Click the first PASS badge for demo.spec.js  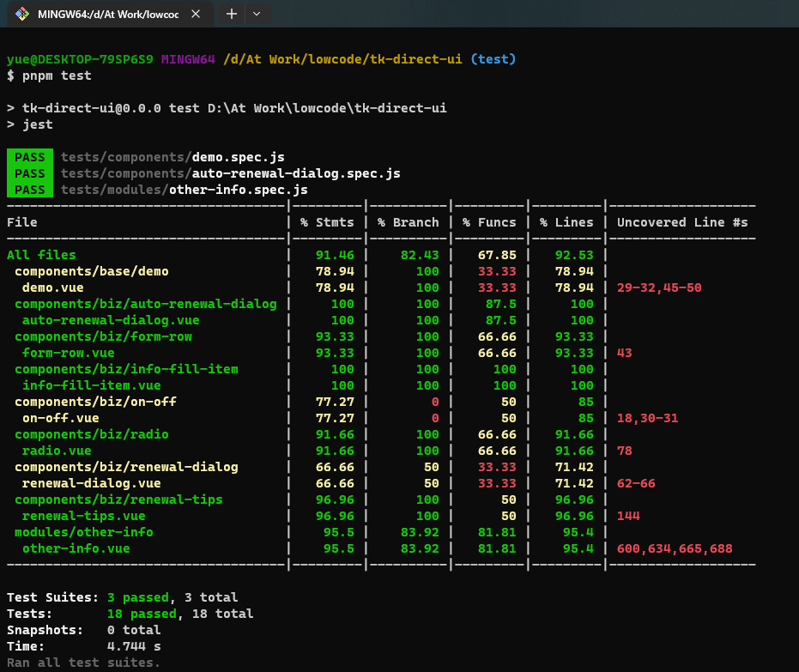tap(29, 157)
